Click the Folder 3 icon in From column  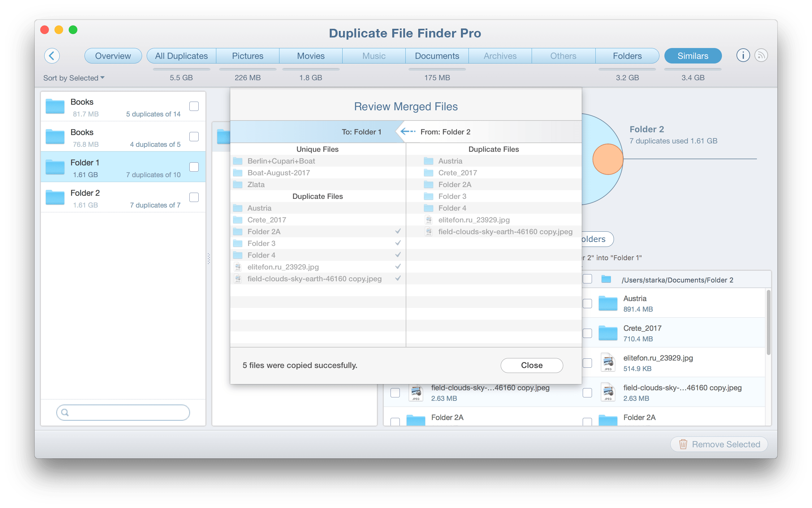coord(429,196)
